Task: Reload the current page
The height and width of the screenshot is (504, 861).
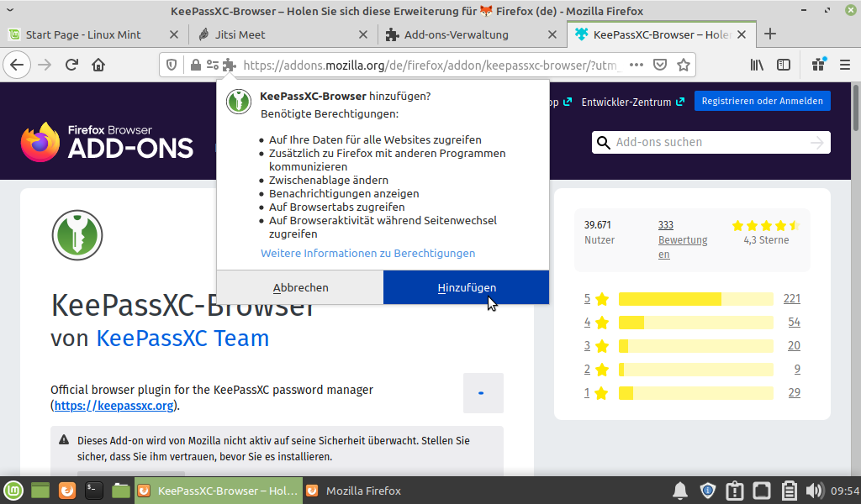Action: pyautogui.click(x=71, y=66)
